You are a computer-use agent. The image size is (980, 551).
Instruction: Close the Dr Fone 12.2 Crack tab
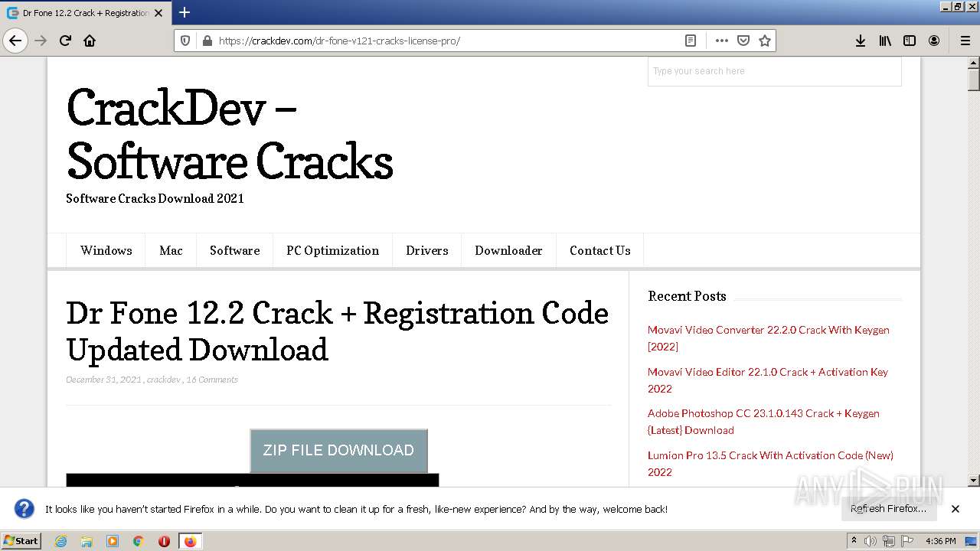click(158, 13)
